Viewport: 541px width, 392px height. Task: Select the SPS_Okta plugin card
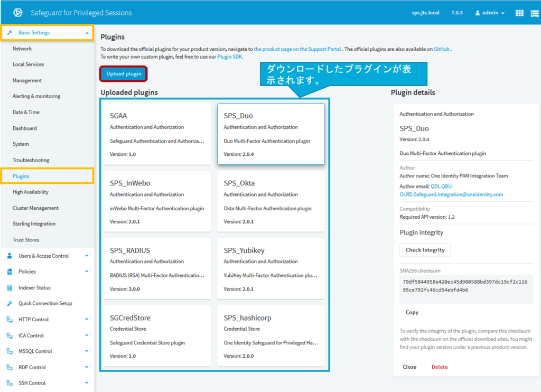(x=271, y=201)
